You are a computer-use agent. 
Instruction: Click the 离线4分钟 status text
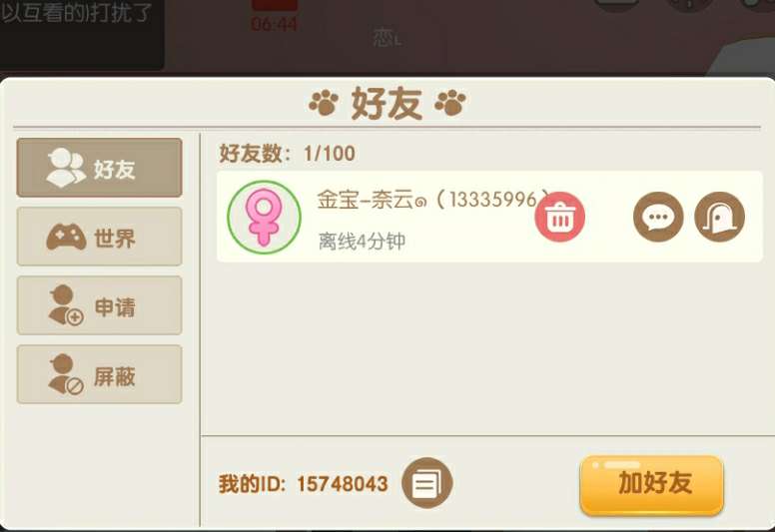pos(362,242)
